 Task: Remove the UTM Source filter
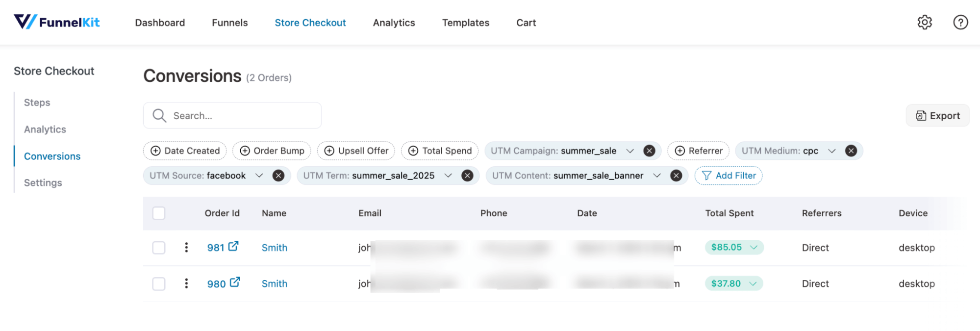click(278, 176)
